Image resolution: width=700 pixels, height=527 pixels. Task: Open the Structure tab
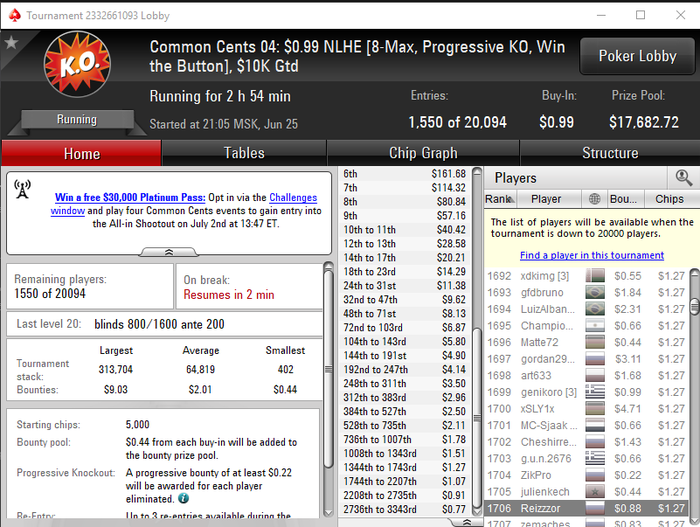pos(610,153)
